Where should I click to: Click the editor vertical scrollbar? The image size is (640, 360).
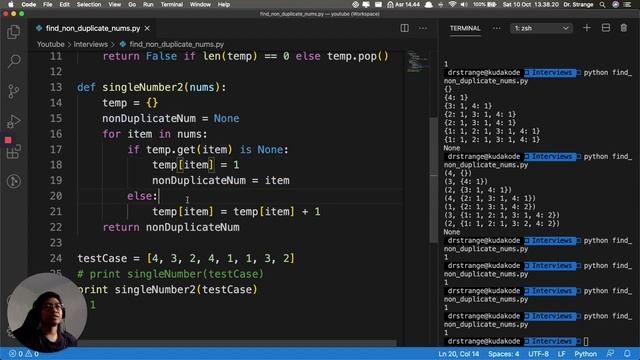click(x=433, y=180)
